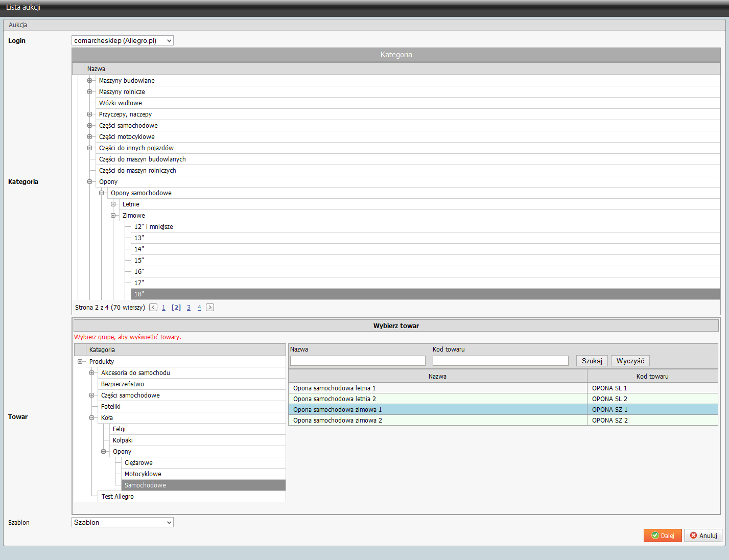Select 12" i mniejsze tyre size
Image resolution: width=729 pixels, height=560 pixels.
pyautogui.click(x=426, y=226)
